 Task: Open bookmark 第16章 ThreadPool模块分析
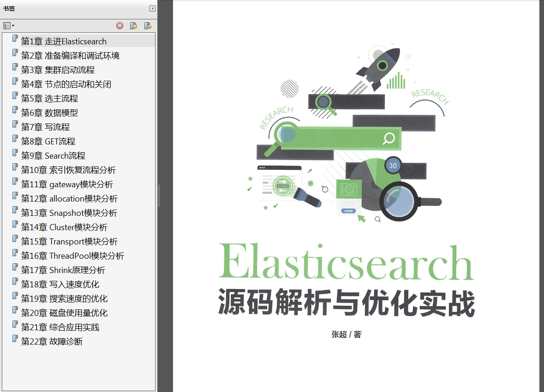(72, 255)
